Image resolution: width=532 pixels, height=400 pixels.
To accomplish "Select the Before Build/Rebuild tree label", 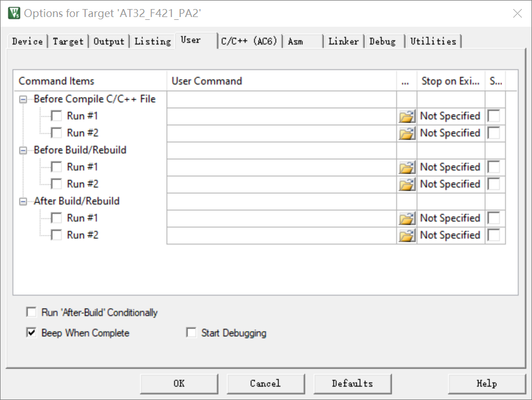I will click(x=80, y=150).
